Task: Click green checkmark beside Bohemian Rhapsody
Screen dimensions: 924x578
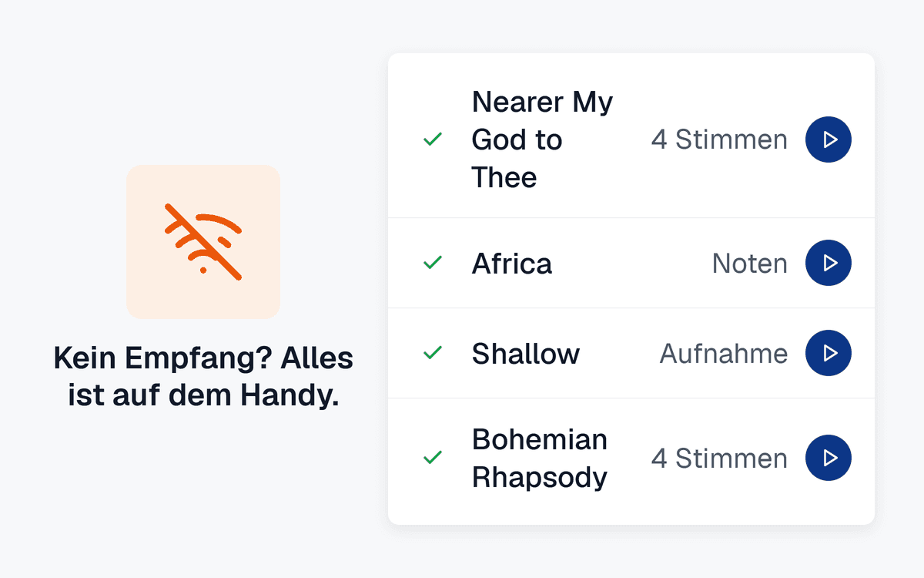Action: (x=433, y=458)
